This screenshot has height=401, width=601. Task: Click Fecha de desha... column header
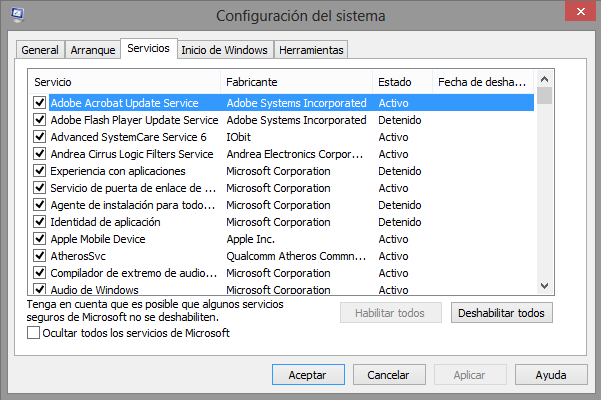click(483, 82)
